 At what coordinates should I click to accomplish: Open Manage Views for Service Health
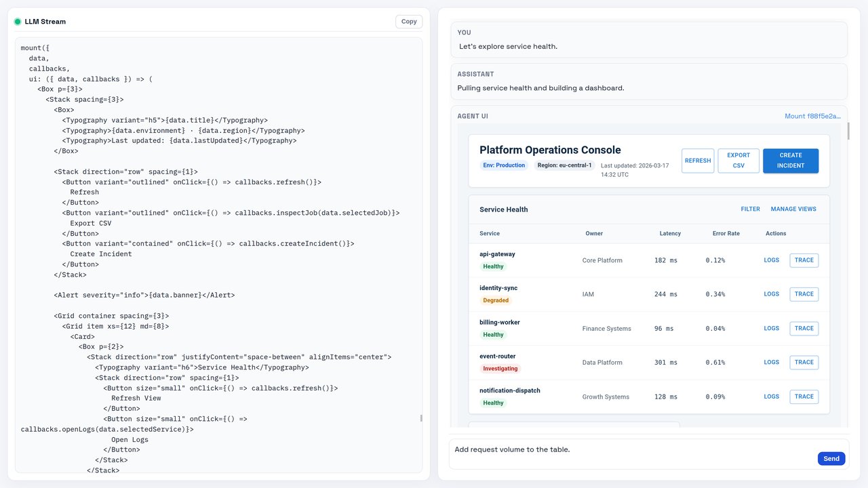793,209
